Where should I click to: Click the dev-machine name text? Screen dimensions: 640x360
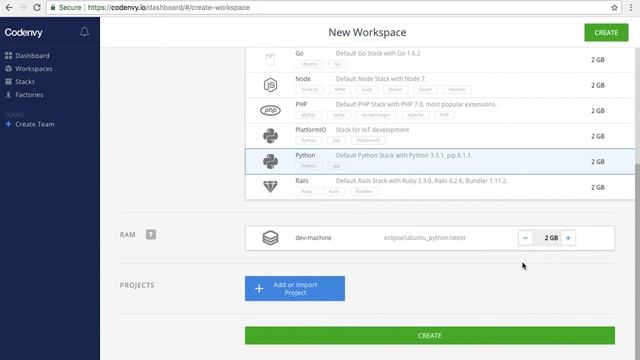313,238
